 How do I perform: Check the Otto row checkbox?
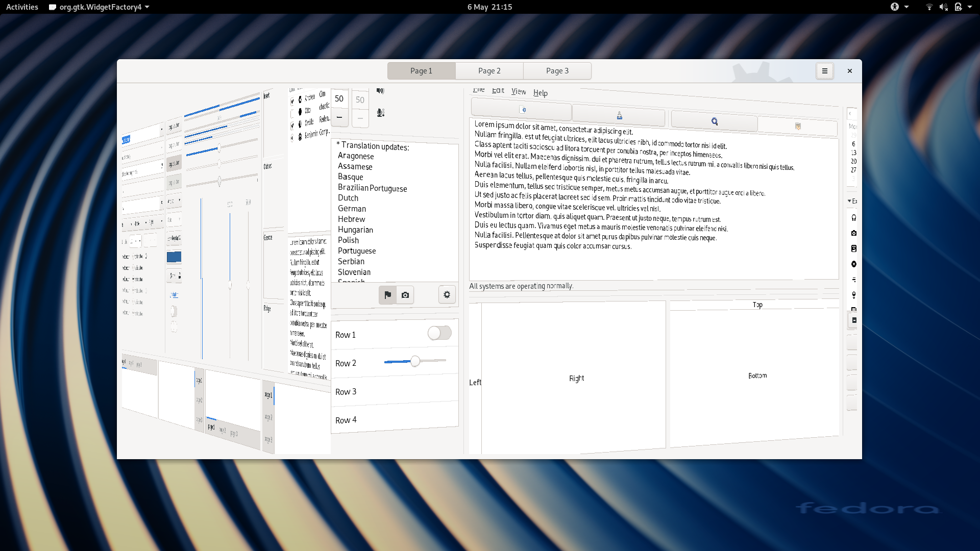point(292,113)
